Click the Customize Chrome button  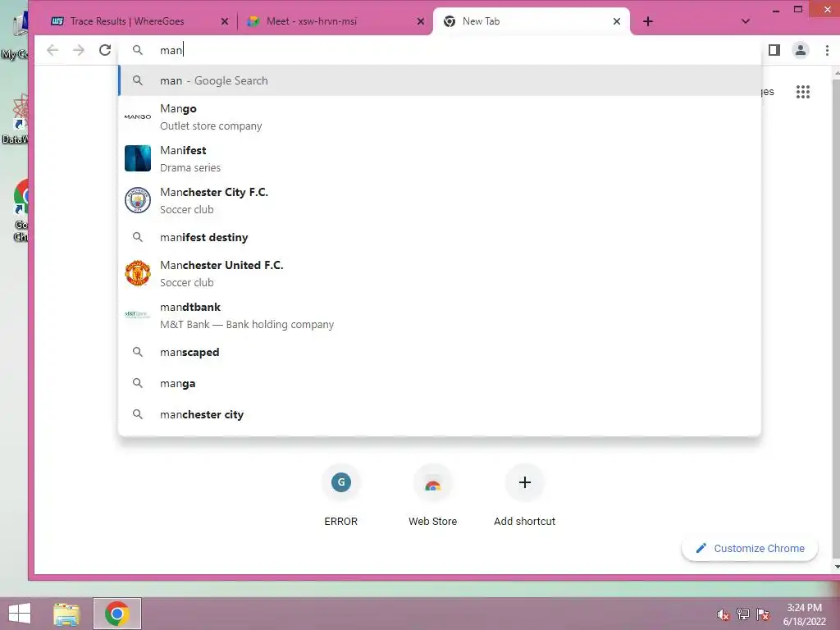pos(750,548)
